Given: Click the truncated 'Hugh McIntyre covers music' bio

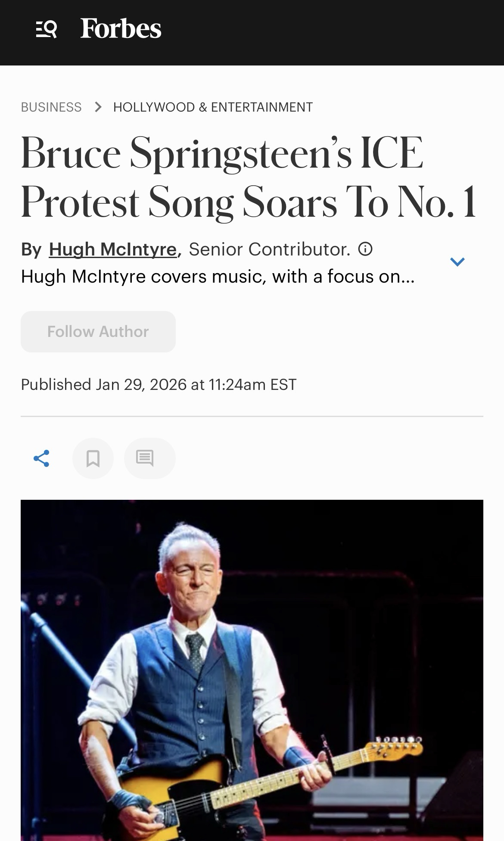Looking at the screenshot, I should coord(218,277).
